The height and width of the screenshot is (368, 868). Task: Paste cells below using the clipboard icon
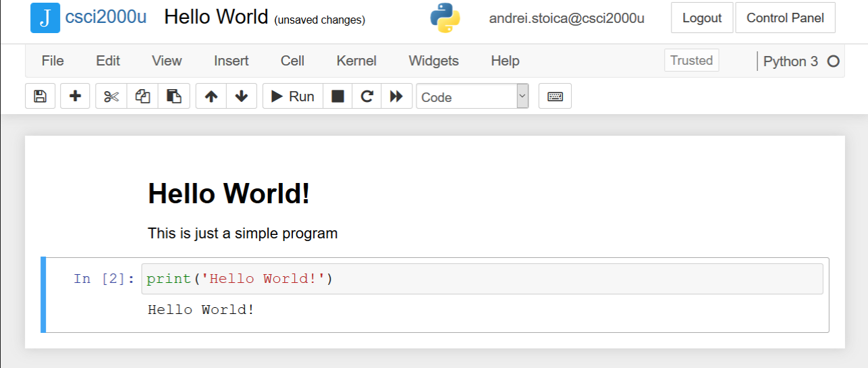(173, 97)
